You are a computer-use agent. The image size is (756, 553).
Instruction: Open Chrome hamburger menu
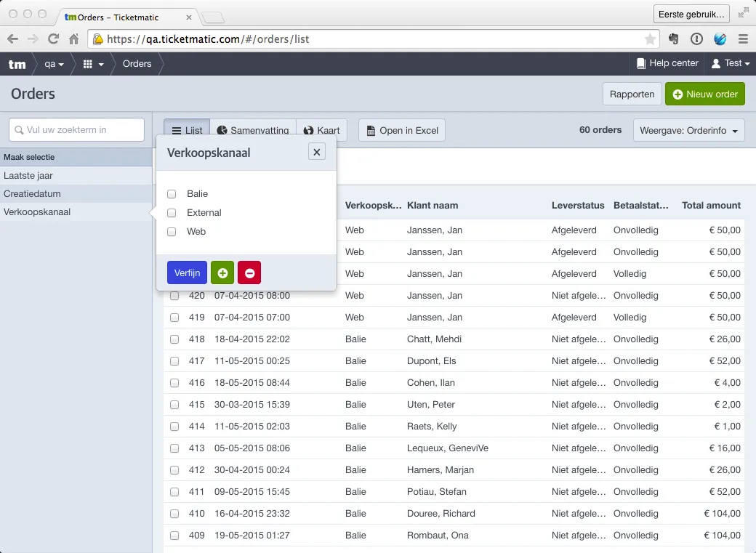click(743, 39)
